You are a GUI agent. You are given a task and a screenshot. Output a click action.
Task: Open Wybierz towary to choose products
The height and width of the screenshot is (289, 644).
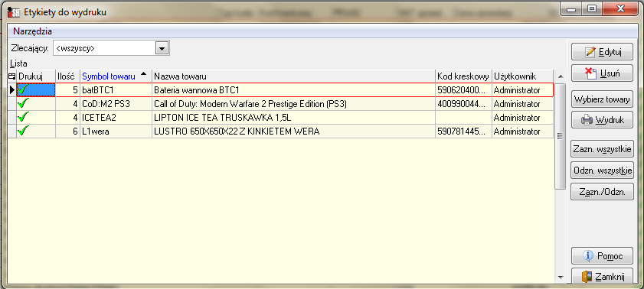pos(602,99)
